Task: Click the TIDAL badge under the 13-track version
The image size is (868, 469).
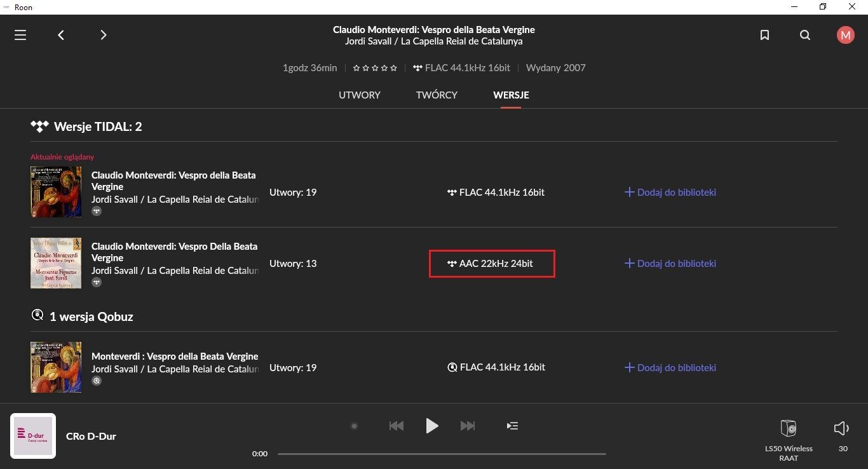Action: [x=97, y=282]
